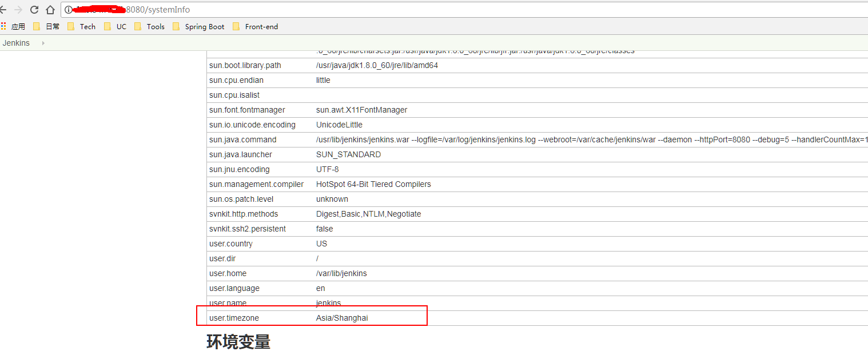
Task: Select the user.home property name
Action: tap(228, 273)
